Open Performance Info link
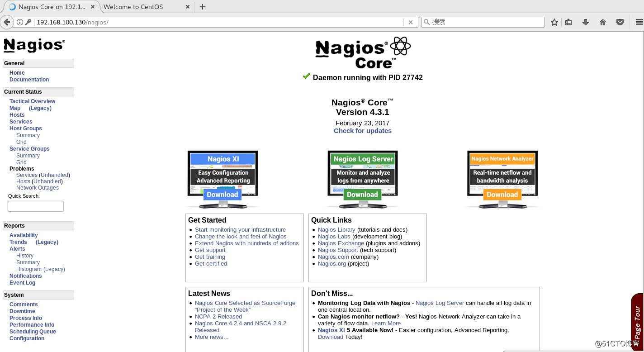Viewport: 644px width, 352px height. click(x=32, y=325)
